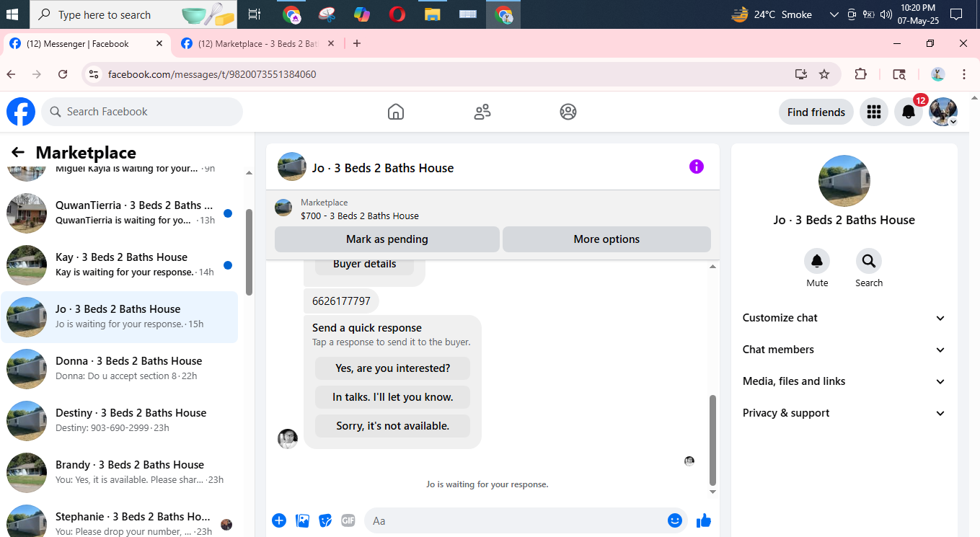
Task: Click the browser address bar URL
Action: pos(212,74)
